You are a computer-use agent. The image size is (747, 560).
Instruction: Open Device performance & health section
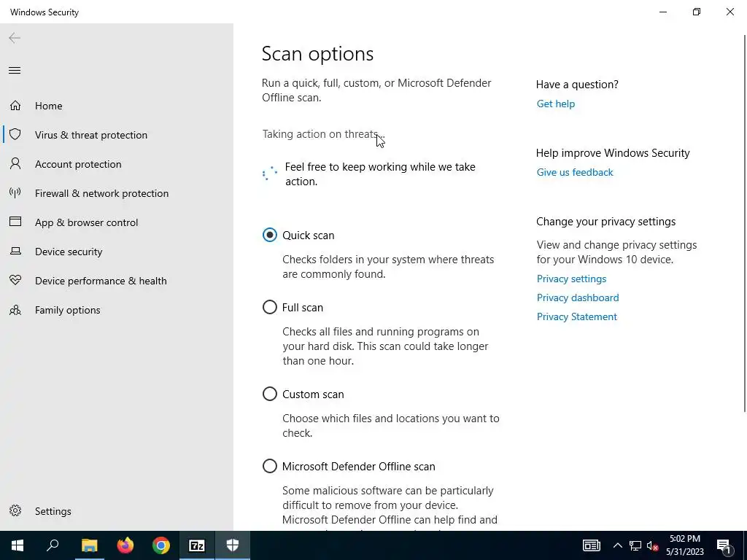[x=101, y=281]
